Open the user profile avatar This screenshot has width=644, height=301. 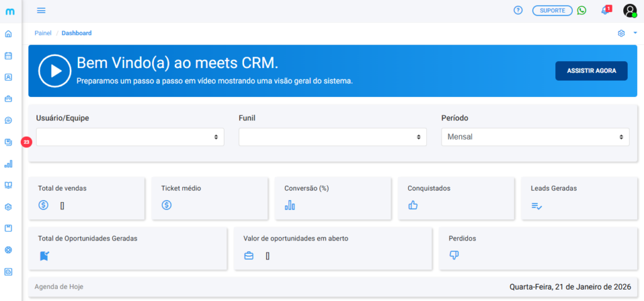(630, 11)
